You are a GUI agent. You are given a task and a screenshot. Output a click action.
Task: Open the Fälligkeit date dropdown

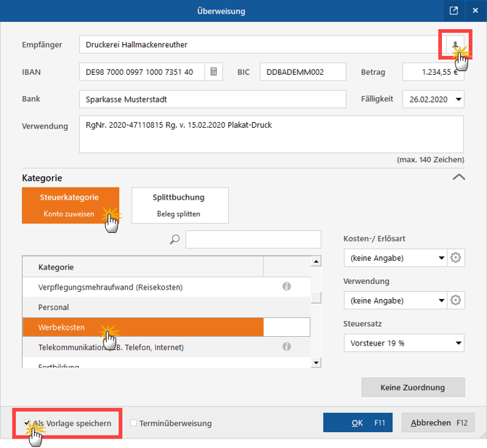pos(457,99)
